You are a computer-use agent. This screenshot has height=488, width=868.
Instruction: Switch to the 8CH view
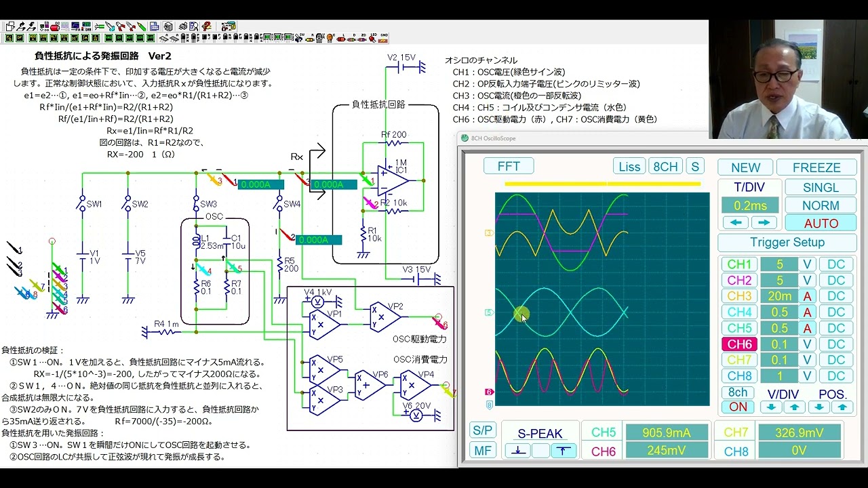pos(665,167)
